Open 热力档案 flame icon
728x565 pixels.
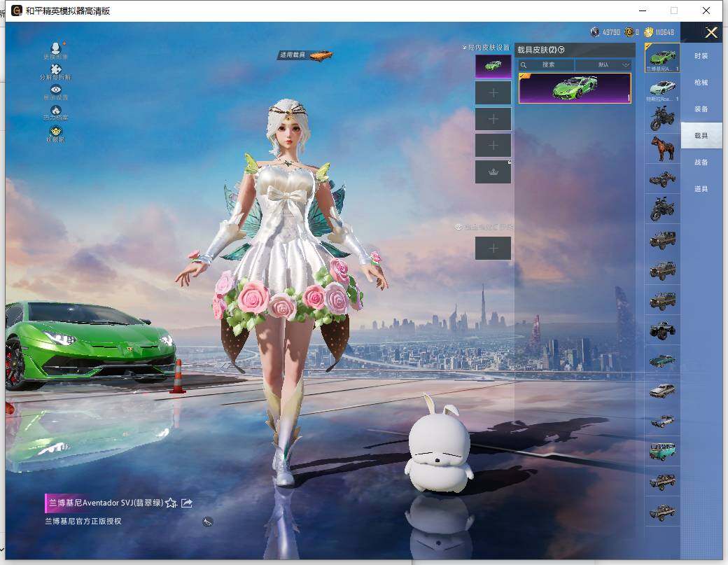(55, 111)
